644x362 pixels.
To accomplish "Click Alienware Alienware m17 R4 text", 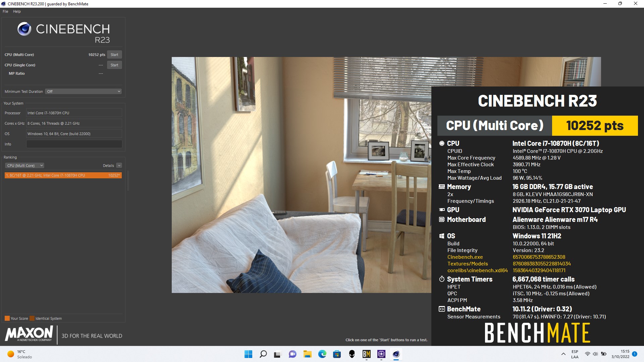I will pyautogui.click(x=555, y=220).
